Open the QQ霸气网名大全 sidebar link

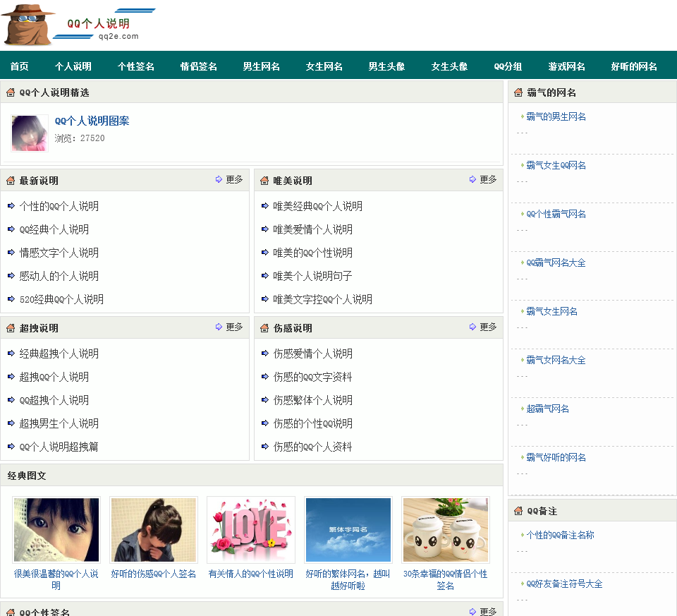pos(556,262)
